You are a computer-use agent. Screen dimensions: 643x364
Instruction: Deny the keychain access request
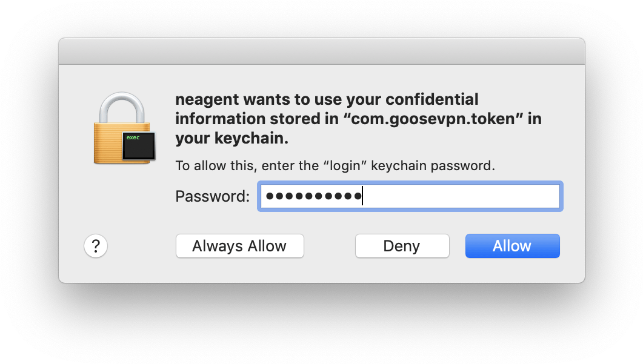click(402, 246)
